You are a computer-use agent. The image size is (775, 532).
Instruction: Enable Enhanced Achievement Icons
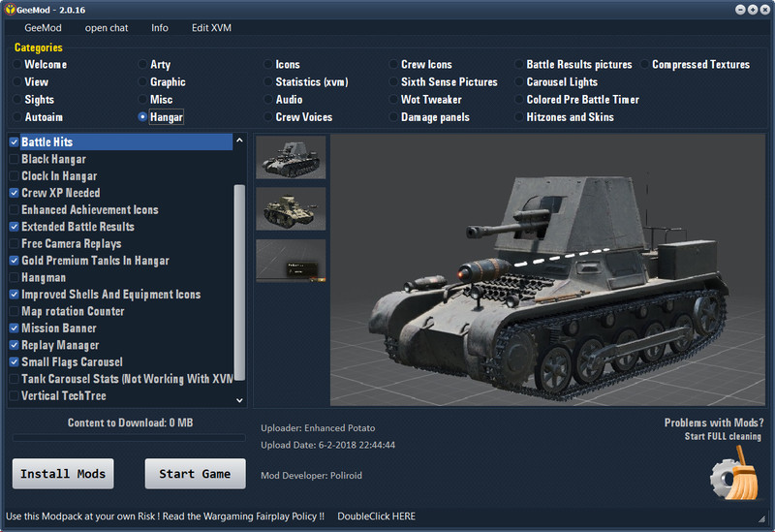click(x=15, y=209)
